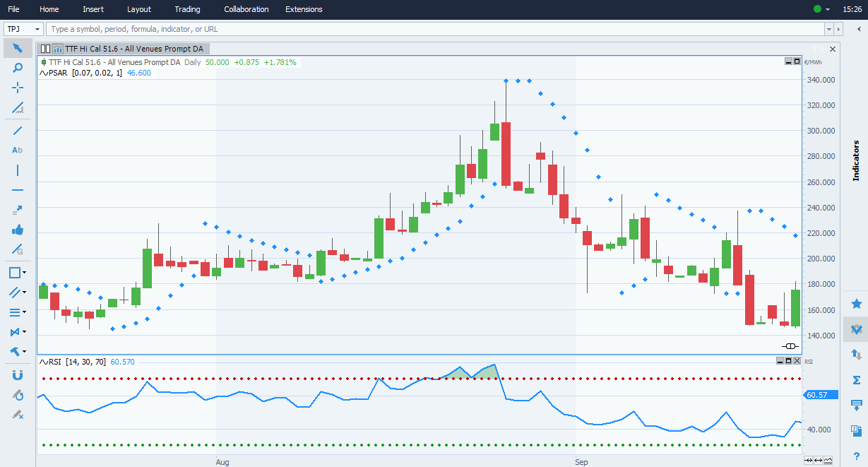Activate the magnifier zoom tool

[x=18, y=68]
